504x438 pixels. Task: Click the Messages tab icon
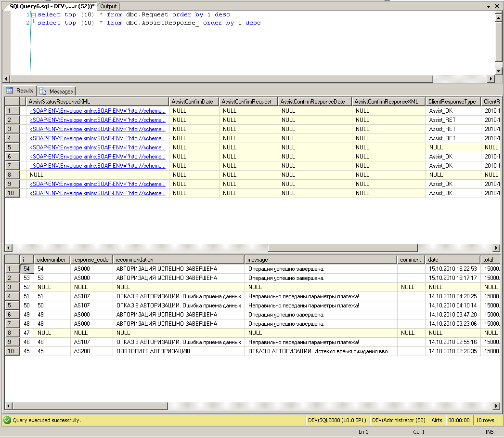42,91
